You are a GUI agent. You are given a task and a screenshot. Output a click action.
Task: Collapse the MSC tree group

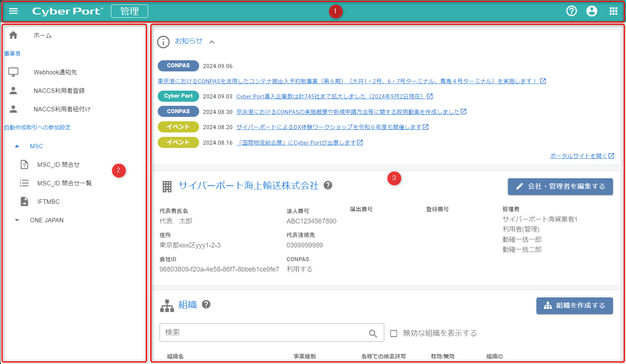point(17,146)
